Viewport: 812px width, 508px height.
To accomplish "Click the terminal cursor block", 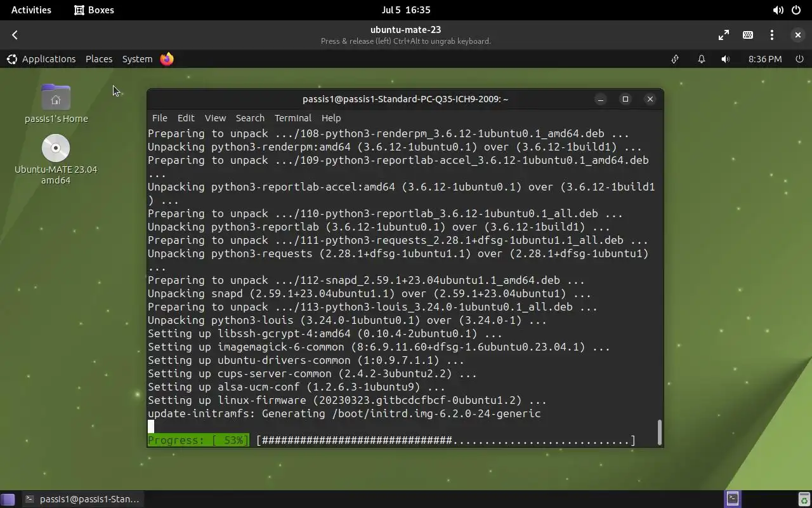I will pos(151,427).
